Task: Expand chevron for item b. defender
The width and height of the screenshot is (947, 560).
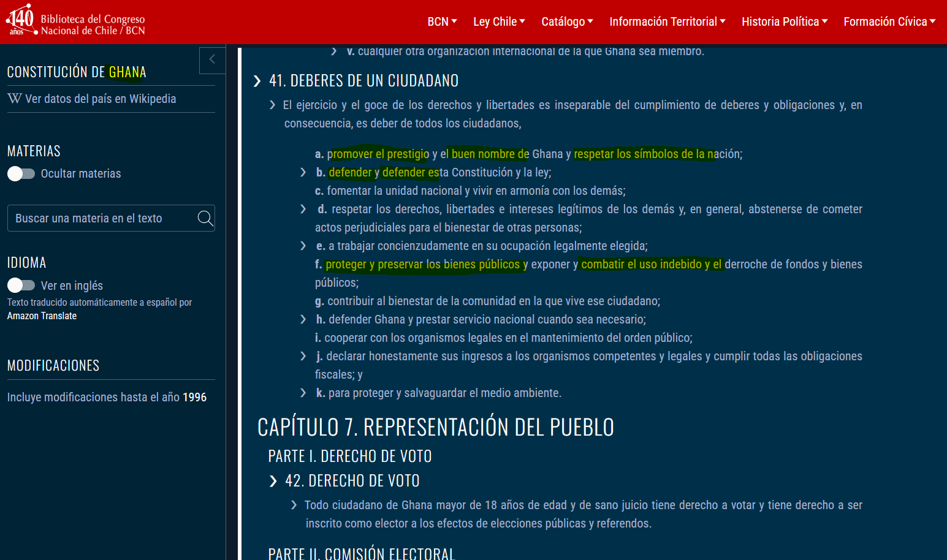Action: point(303,172)
